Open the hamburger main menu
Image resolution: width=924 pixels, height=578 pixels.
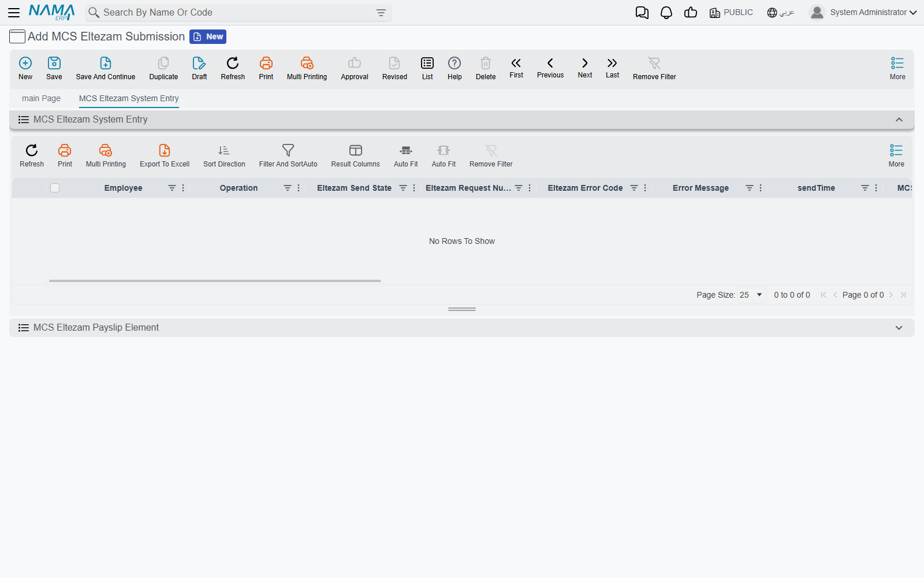coord(14,13)
